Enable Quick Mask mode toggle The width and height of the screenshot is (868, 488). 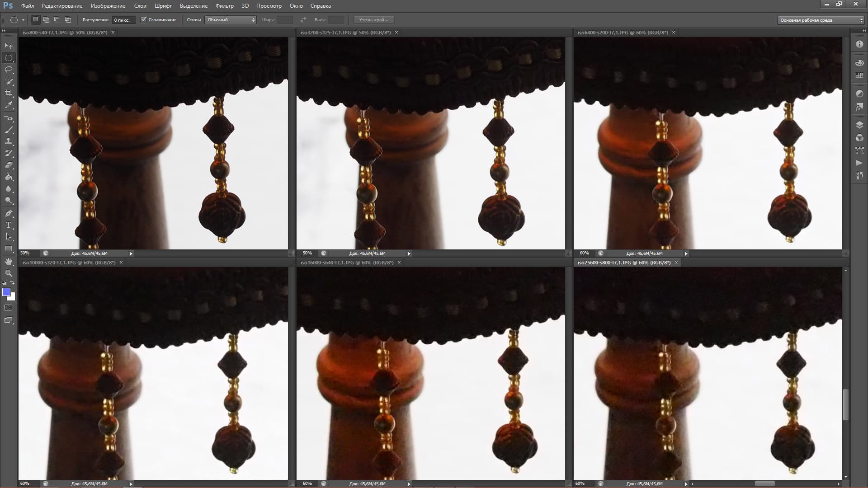(9, 308)
